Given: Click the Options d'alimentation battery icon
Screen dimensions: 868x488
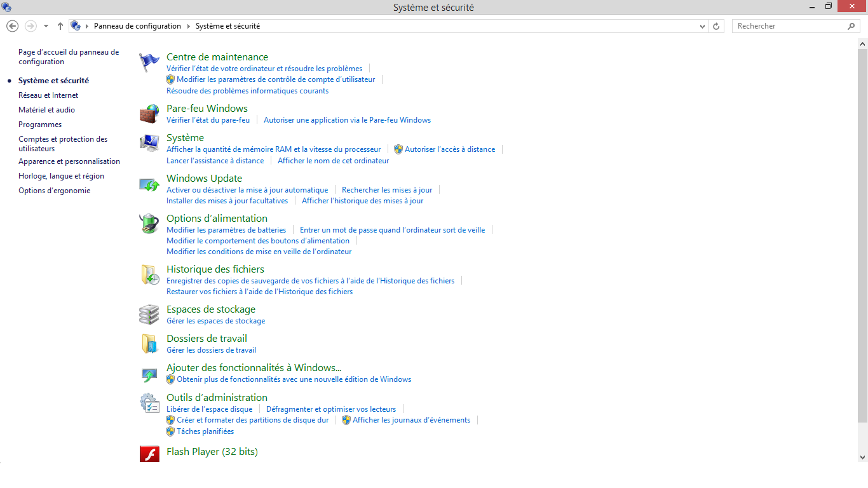Looking at the screenshot, I should tap(149, 224).
